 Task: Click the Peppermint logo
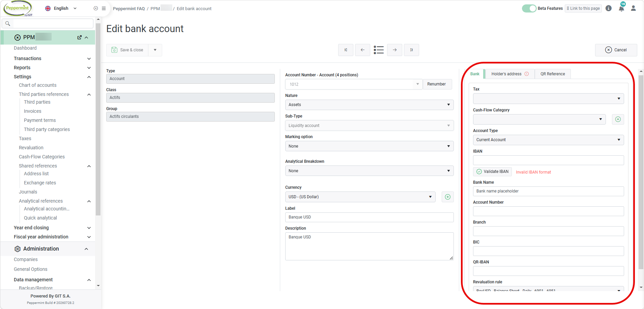18,8
